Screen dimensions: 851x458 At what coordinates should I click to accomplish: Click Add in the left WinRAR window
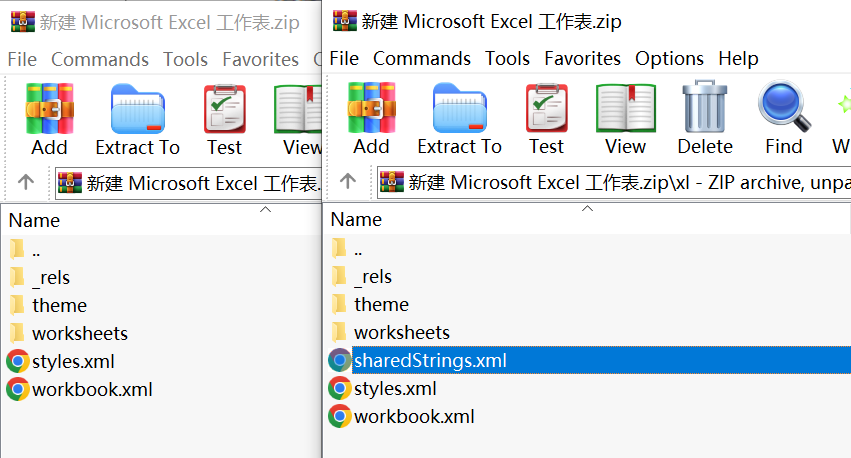click(x=49, y=119)
